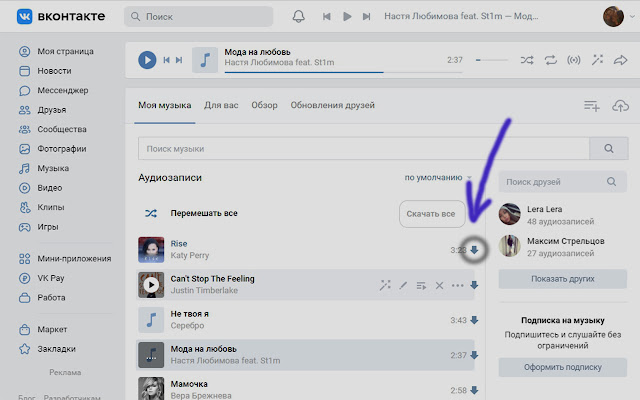Click the add playlist icon

[x=592, y=106]
